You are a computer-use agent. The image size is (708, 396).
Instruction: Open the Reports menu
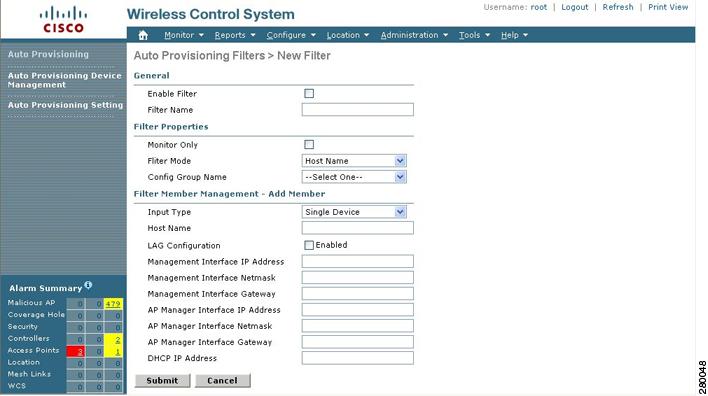[235, 35]
